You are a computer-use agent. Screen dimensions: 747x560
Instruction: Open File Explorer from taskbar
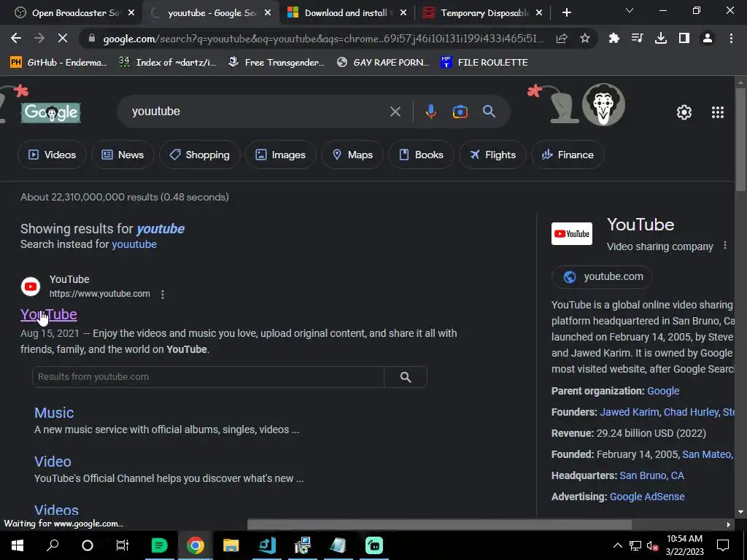coord(231,545)
